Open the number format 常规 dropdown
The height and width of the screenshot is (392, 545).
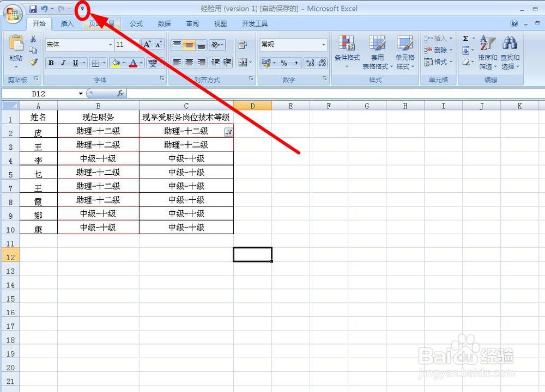click(323, 44)
